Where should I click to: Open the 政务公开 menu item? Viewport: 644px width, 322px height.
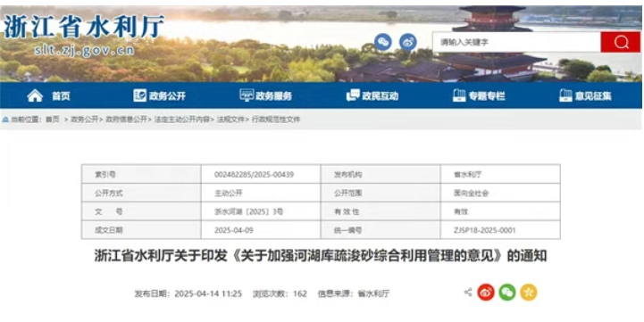tap(167, 96)
